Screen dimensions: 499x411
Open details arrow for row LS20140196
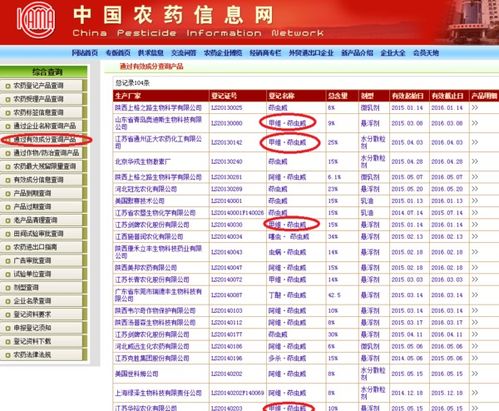tap(475, 358)
